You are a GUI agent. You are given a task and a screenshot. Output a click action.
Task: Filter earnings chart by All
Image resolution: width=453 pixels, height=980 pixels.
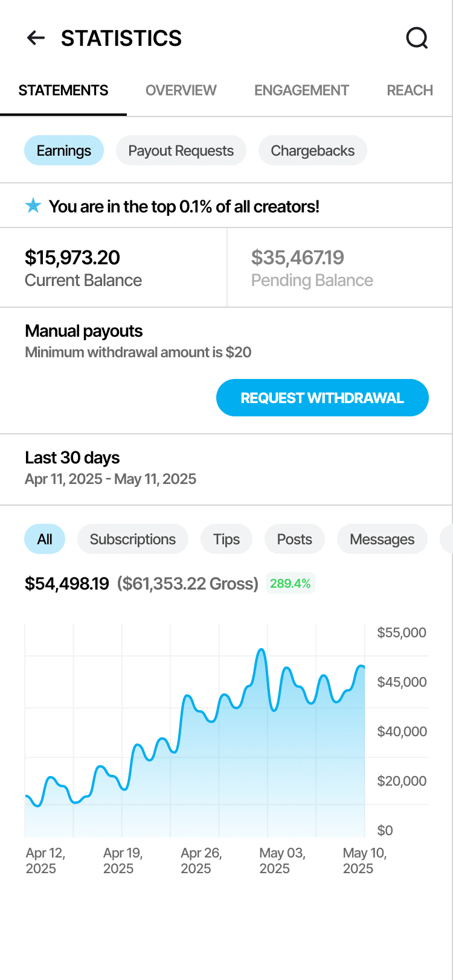tap(45, 539)
